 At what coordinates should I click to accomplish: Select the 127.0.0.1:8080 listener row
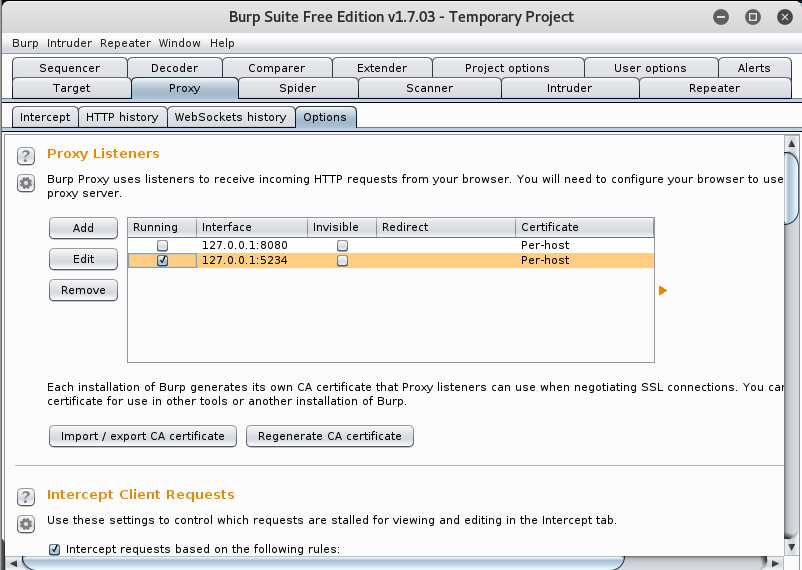click(x=391, y=245)
